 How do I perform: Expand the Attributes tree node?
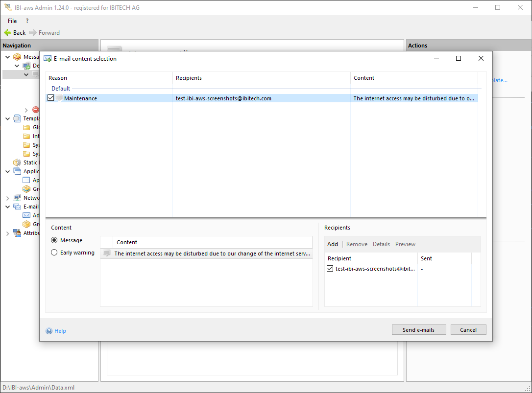[7, 233]
